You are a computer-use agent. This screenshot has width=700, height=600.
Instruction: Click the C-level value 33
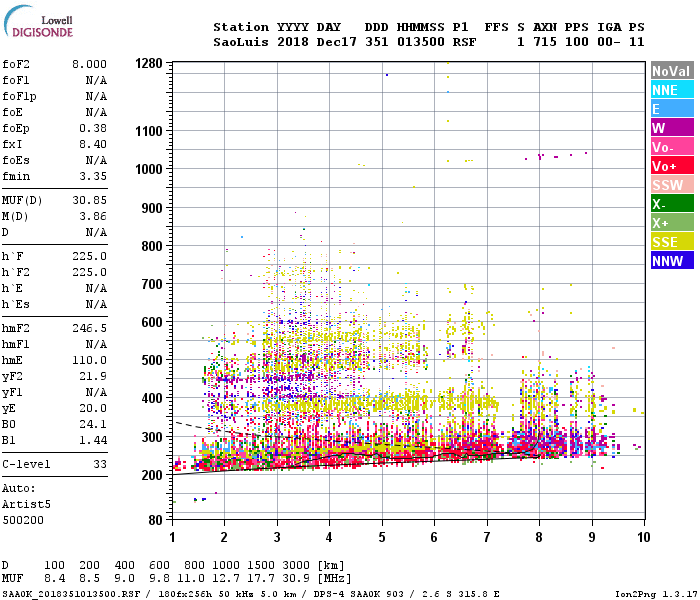[100, 464]
